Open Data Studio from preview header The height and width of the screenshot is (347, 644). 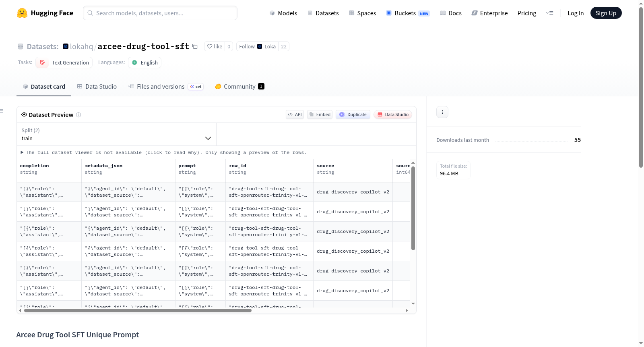tap(393, 114)
